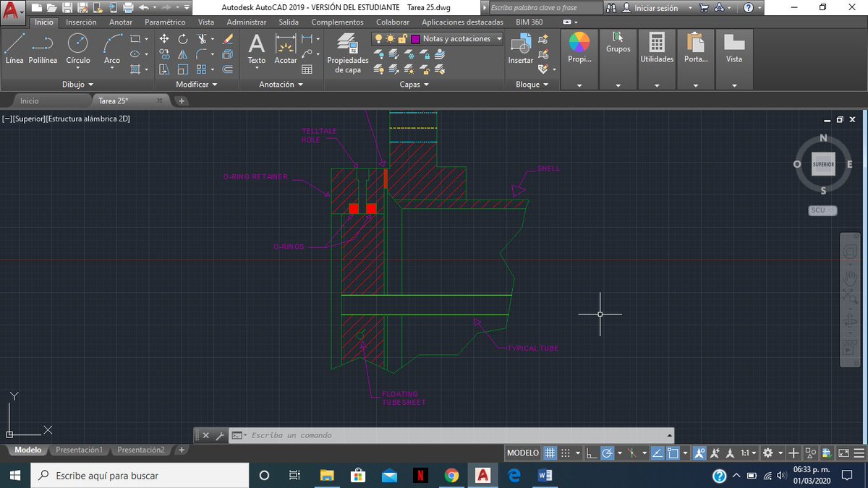Select the Línea draw tool
The image size is (868, 488).
tap(14, 49)
